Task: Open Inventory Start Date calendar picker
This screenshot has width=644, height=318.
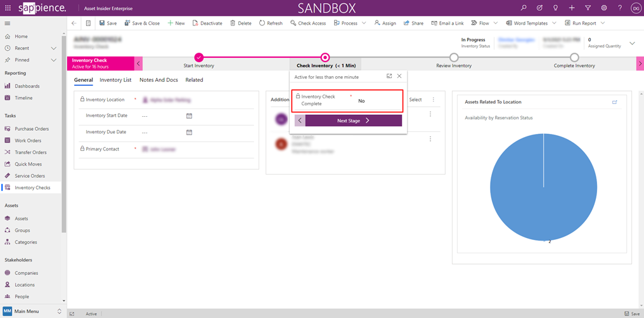Action: click(x=189, y=116)
